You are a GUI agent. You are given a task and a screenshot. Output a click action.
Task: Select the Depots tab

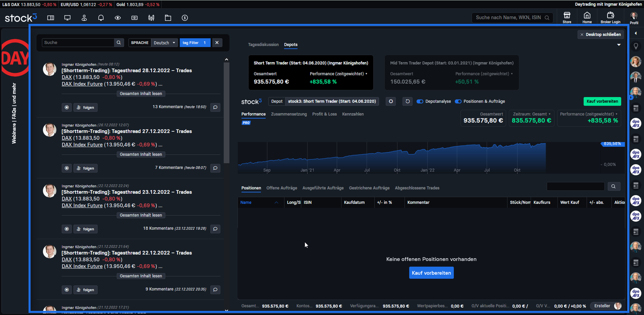click(291, 45)
